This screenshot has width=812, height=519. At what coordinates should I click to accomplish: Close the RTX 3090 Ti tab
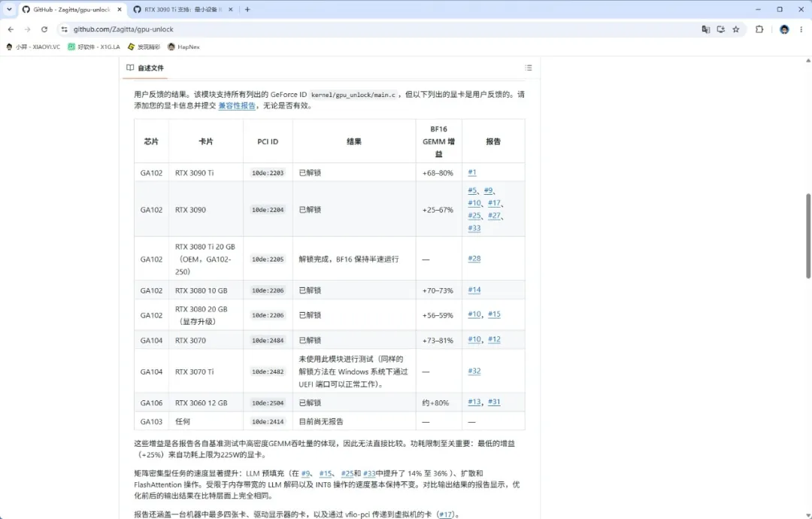(231, 9)
